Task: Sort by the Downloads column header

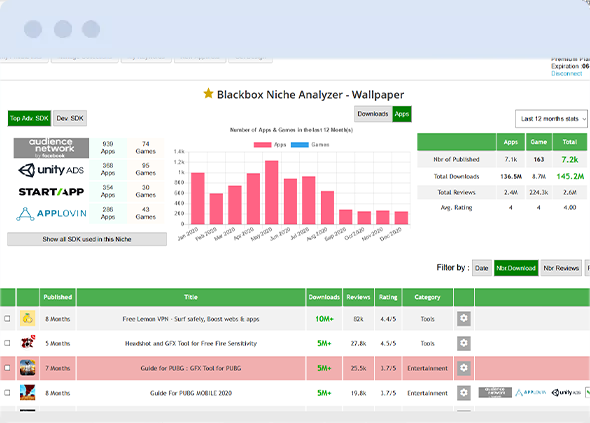Action: tap(324, 297)
